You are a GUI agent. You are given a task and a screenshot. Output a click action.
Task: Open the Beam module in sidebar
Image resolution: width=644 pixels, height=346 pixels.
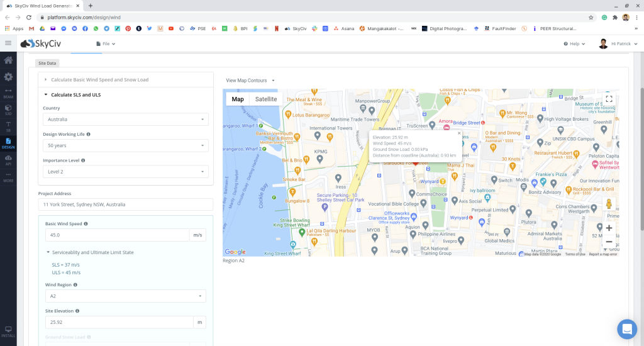pyautogui.click(x=8, y=93)
